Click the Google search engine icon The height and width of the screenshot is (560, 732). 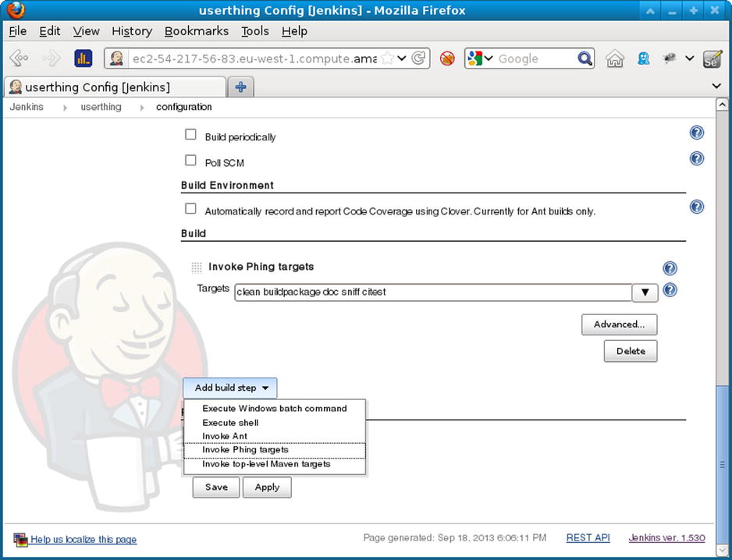tap(474, 58)
